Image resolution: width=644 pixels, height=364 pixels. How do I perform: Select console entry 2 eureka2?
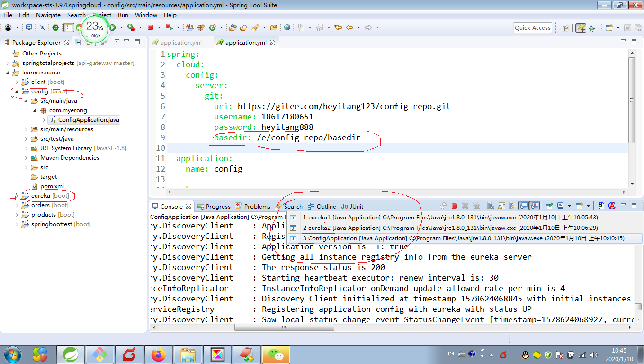coord(465,228)
